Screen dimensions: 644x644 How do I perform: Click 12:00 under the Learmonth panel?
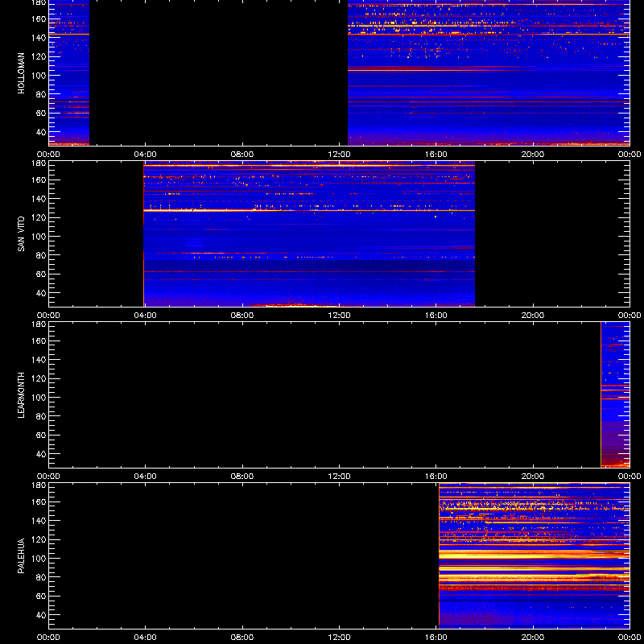click(x=339, y=477)
